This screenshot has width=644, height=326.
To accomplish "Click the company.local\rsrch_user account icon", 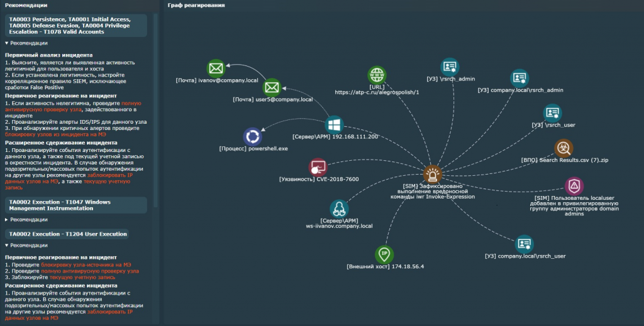I will tap(524, 244).
